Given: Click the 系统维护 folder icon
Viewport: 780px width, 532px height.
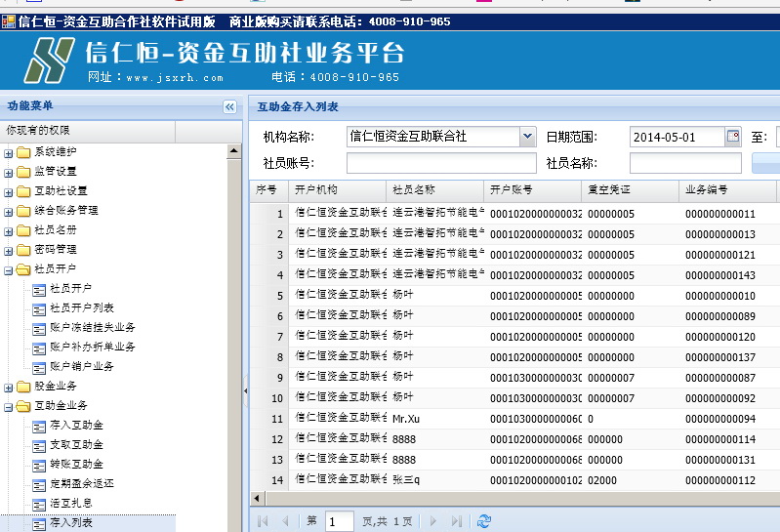Looking at the screenshot, I should 22,152.
